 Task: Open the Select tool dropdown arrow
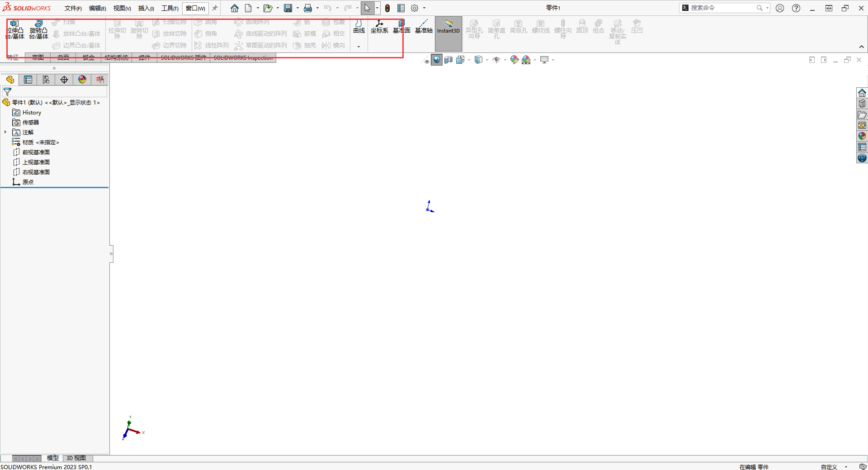tap(377, 8)
